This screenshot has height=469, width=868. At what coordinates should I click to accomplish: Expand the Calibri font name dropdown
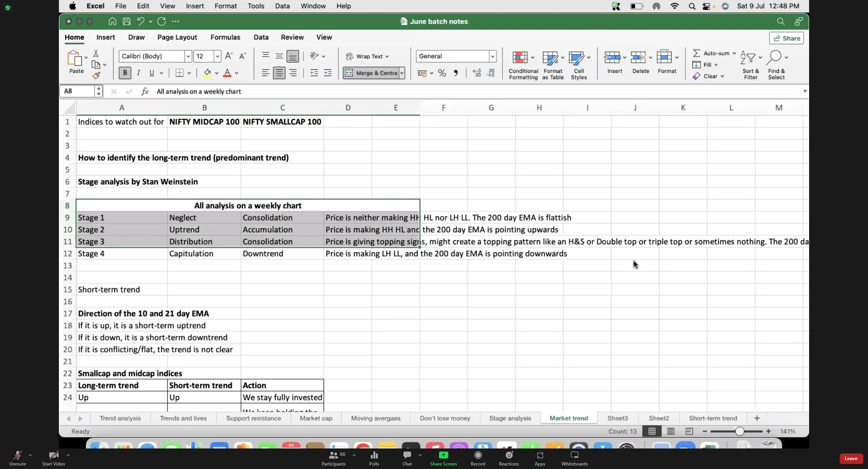[x=188, y=56]
